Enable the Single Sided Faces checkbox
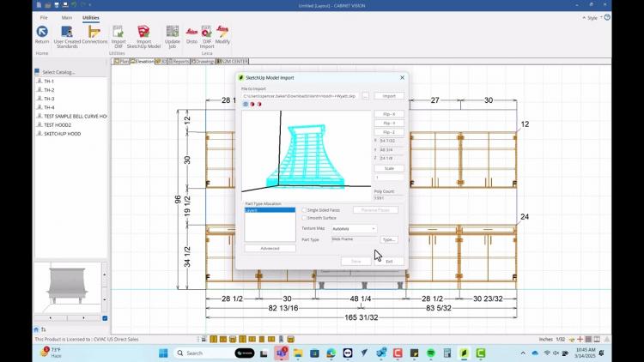This screenshot has width=644, height=362. (304, 209)
